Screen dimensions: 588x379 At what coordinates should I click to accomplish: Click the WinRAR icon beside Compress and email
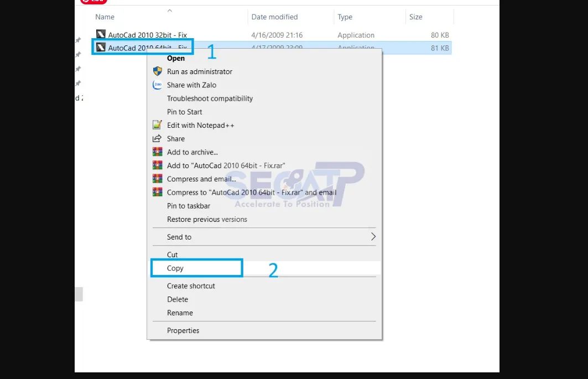point(157,179)
